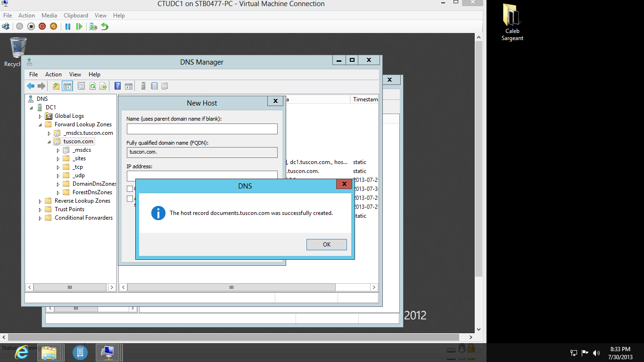Select the _udp folder in the tree
Screen dimensions: 644x362
click(x=79, y=175)
